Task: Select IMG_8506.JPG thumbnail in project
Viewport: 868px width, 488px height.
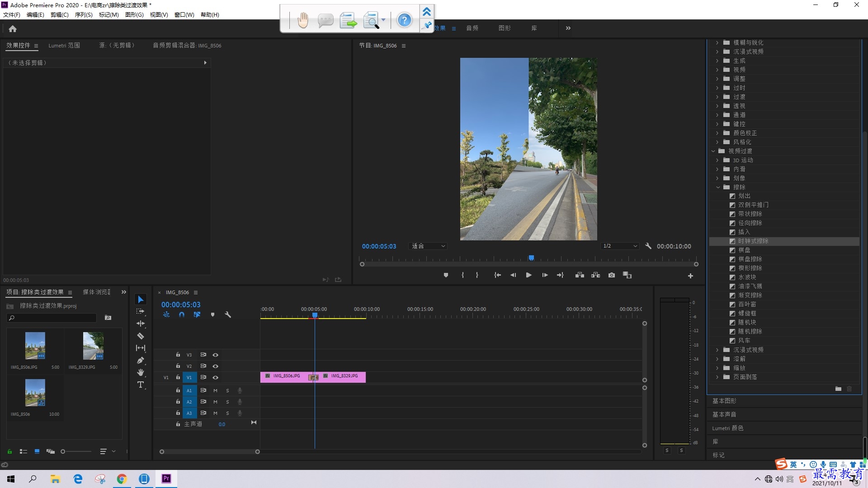Action: [35, 346]
